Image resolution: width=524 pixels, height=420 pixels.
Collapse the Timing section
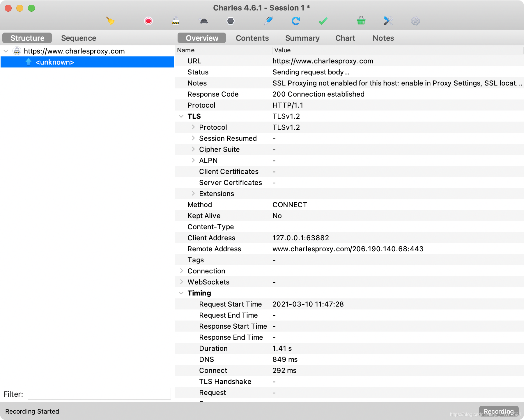coord(181,293)
